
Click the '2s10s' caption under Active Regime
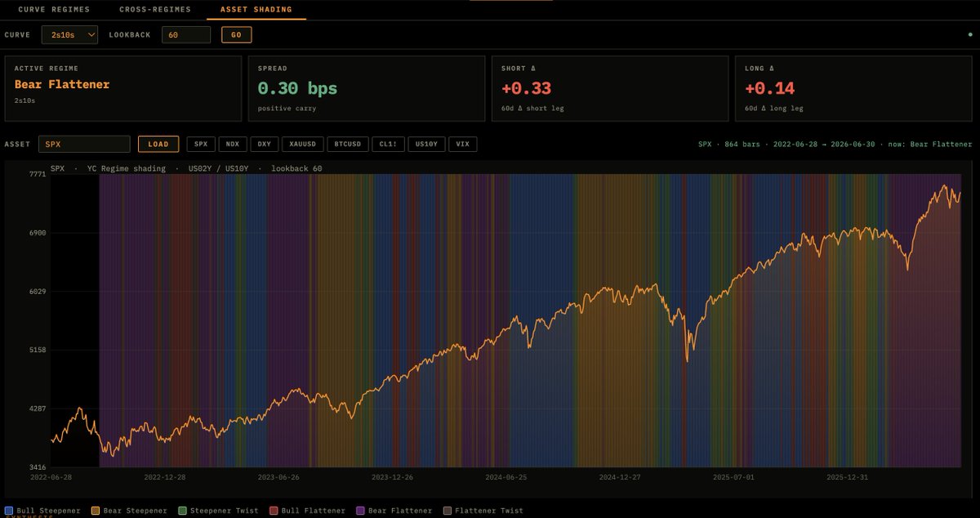pyautogui.click(x=25, y=100)
